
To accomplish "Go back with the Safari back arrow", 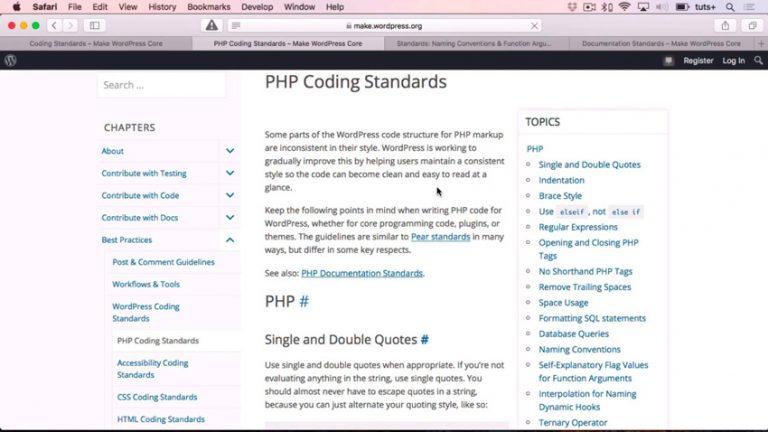I will (x=54, y=25).
